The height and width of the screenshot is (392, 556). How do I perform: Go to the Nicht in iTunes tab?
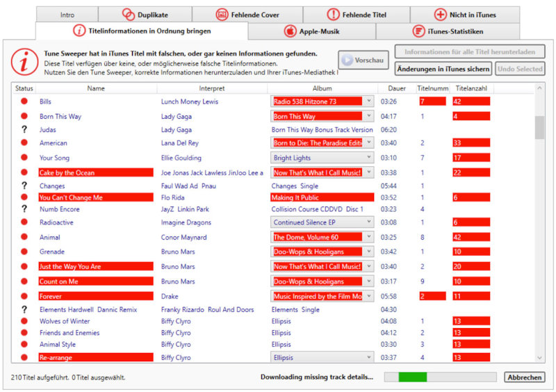pyautogui.click(x=465, y=15)
